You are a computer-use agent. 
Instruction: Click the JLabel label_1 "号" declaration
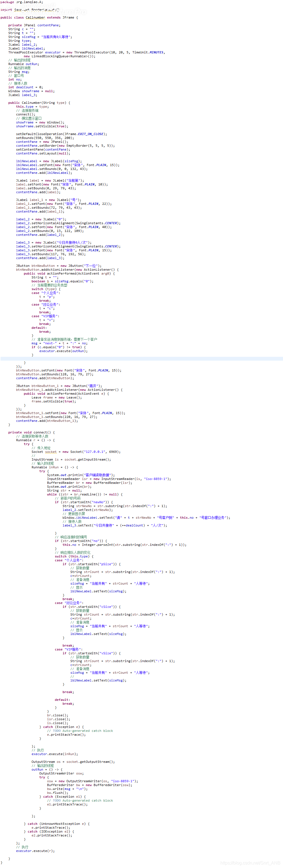pyautogui.click(x=48, y=200)
